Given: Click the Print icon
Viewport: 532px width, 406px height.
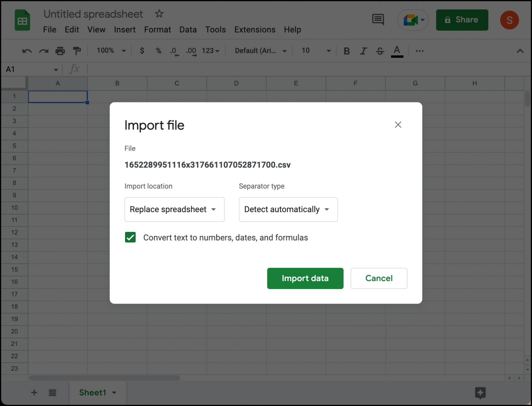Looking at the screenshot, I should tap(60, 51).
